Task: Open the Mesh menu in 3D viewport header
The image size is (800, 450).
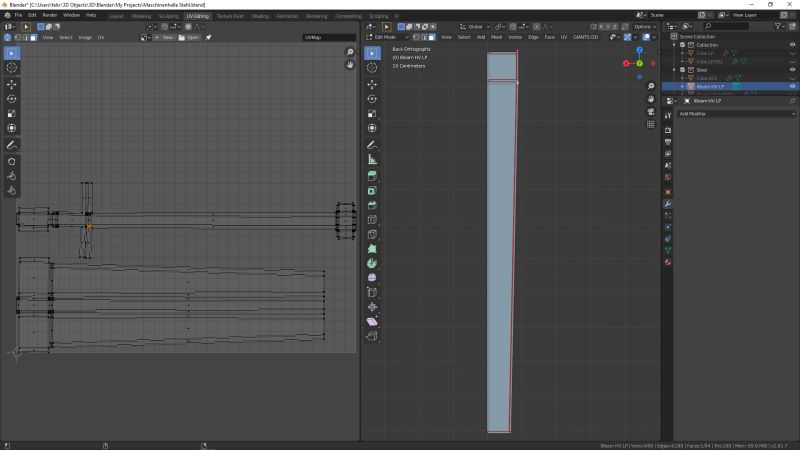Action: pos(496,37)
